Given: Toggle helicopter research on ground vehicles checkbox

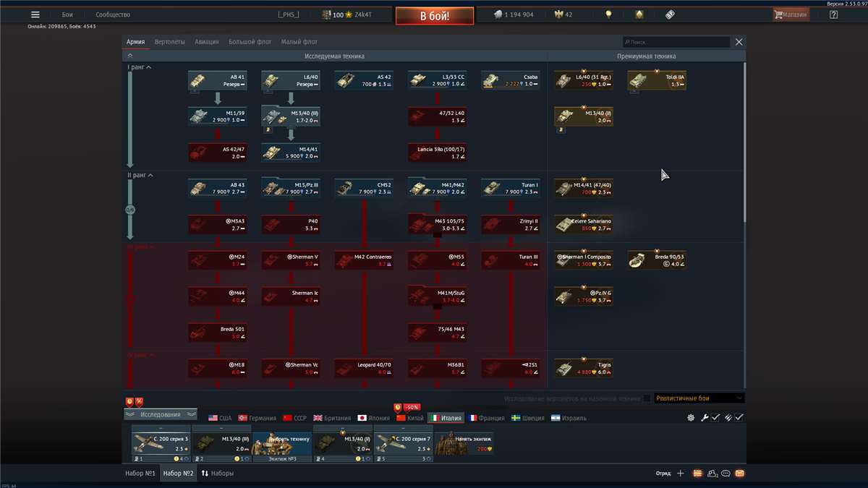Looking at the screenshot, I should [646, 397].
